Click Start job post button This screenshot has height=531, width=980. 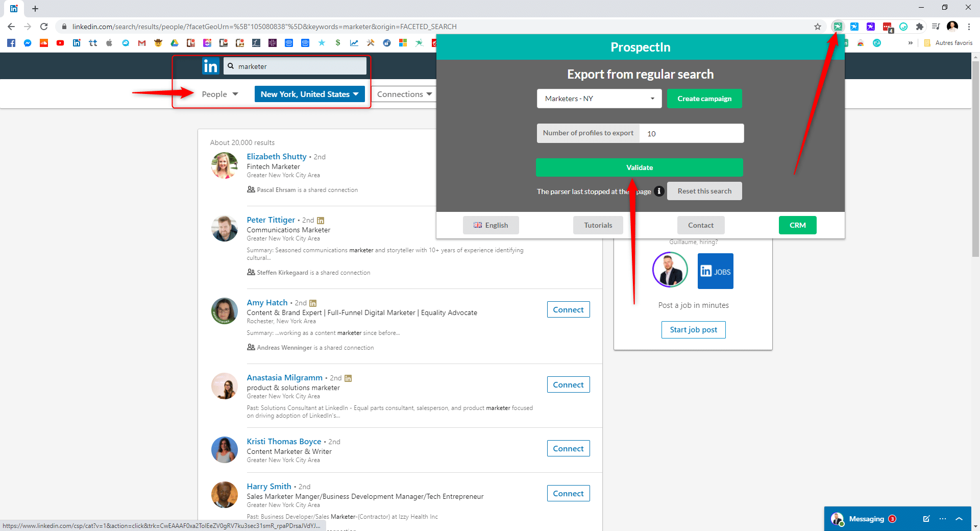pos(694,330)
